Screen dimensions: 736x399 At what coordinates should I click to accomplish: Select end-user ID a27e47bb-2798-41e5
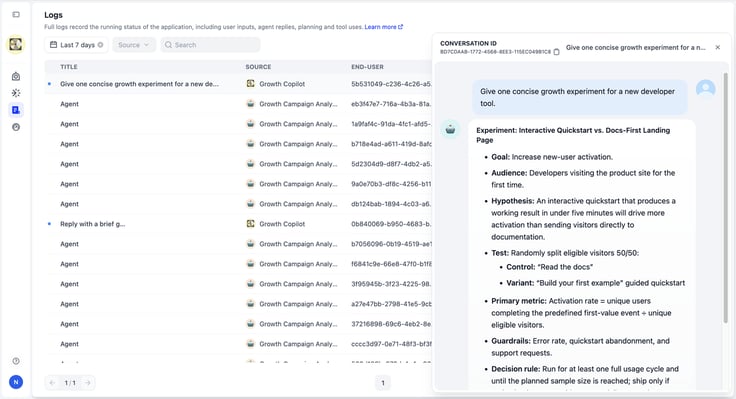click(x=391, y=304)
